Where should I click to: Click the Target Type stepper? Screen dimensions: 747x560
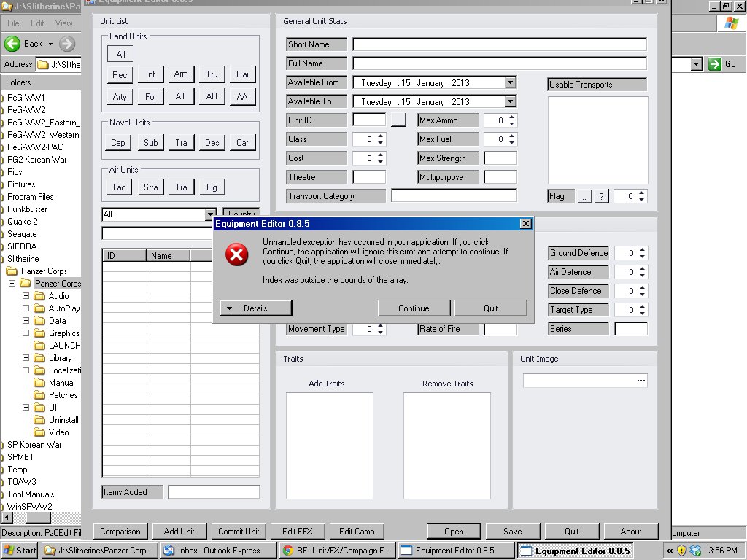642,310
